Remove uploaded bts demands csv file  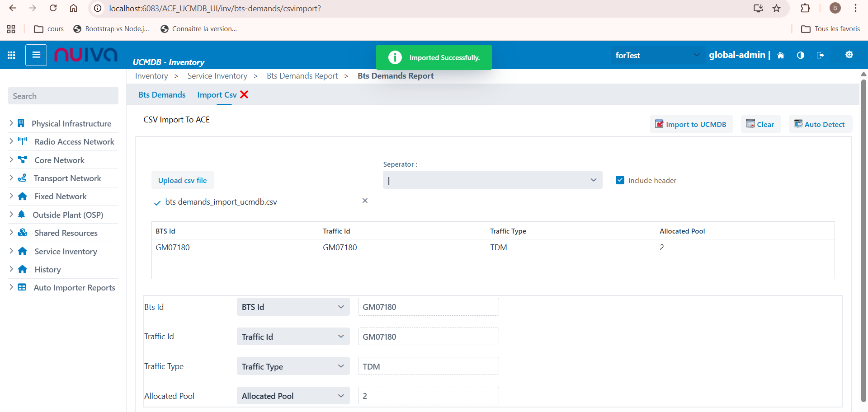point(365,201)
